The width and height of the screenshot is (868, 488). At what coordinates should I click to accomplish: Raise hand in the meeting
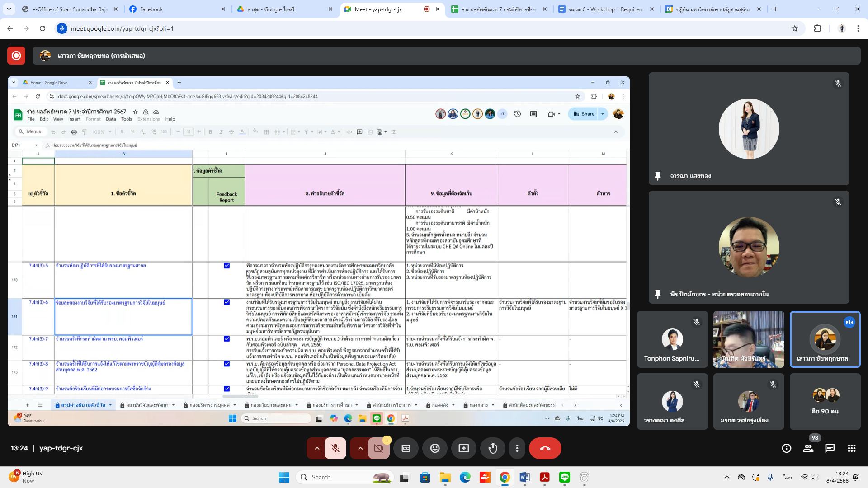[493, 448]
